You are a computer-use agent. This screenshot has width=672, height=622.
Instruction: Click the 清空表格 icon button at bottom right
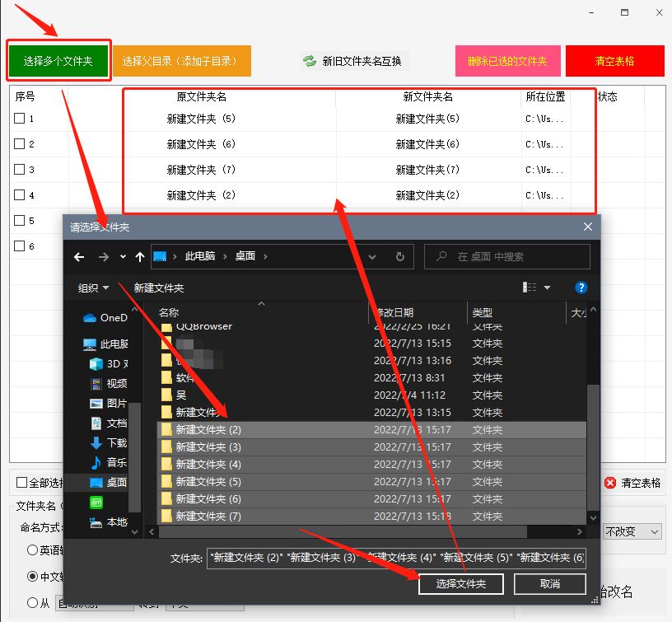tap(632, 483)
